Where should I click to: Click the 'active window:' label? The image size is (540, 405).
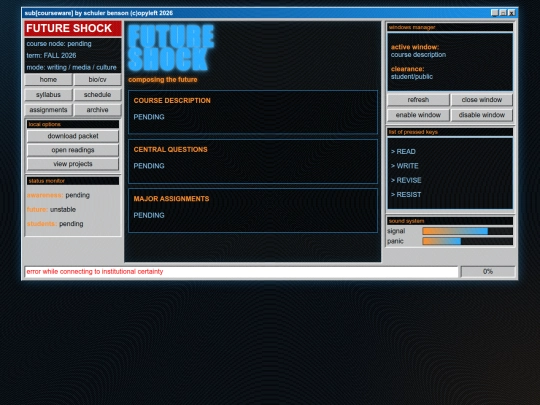coord(415,47)
